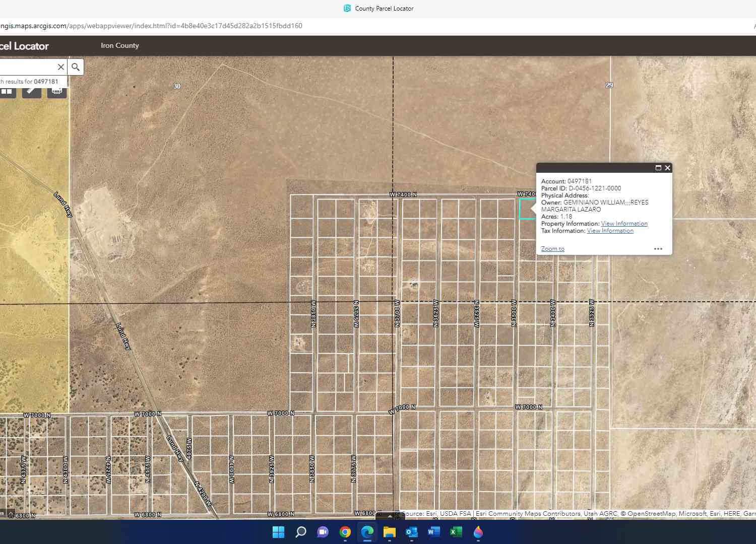Viewport: 756px width, 544px height.
Task: Close the parcel info popup
Action: coord(667,168)
